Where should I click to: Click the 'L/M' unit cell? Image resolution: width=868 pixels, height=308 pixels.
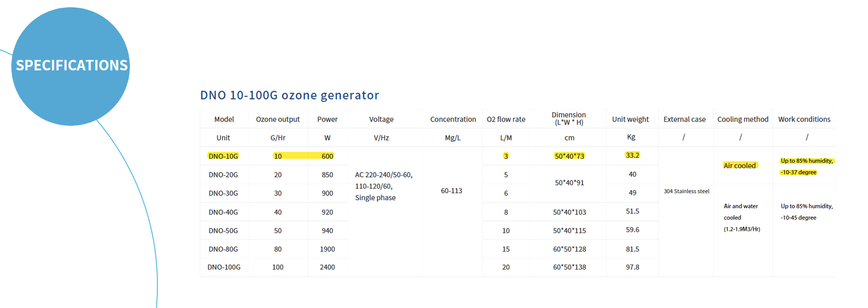coord(506,138)
